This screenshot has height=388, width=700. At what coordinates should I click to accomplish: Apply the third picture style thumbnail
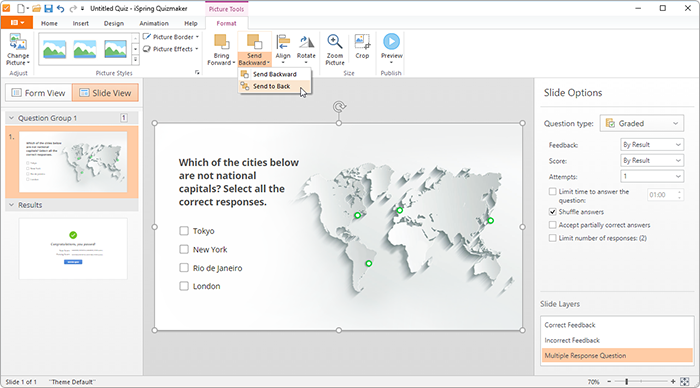(x=115, y=49)
